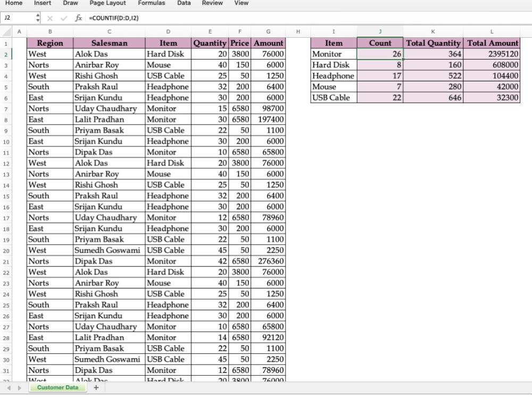The height and width of the screenshot is (399, 532).
Task: Switch to the View tab
Action: coord(241,3)
